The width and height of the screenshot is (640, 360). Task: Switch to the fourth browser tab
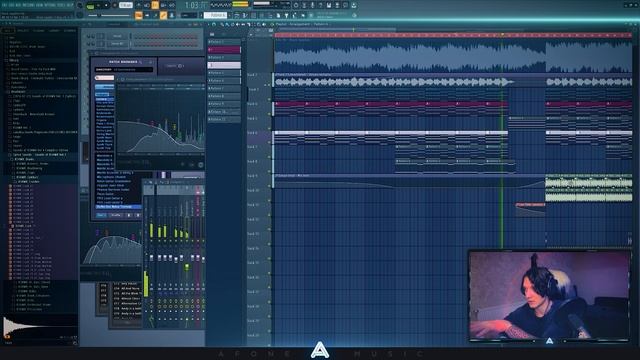(x=54, y=31)
